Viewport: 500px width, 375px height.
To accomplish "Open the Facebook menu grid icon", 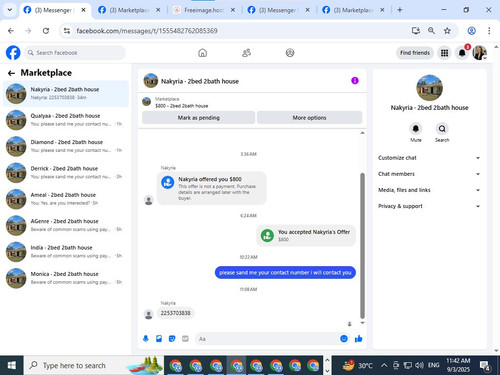I will [x=444, y=53].
